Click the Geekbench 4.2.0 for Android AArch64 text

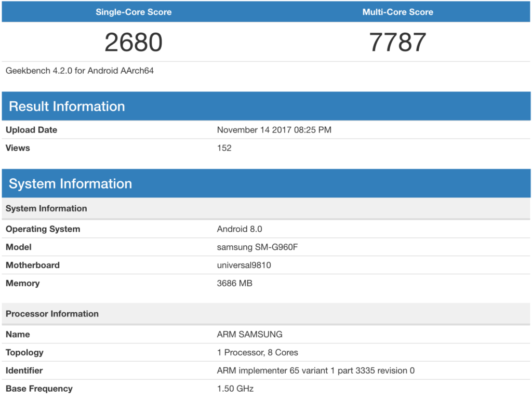pyautogui.click(x=79, y=71)
